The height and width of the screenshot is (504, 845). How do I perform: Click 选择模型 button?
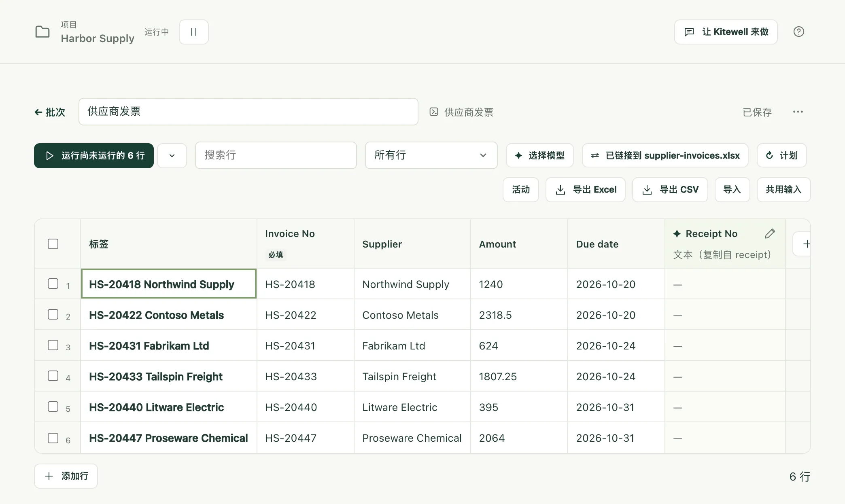539,156
